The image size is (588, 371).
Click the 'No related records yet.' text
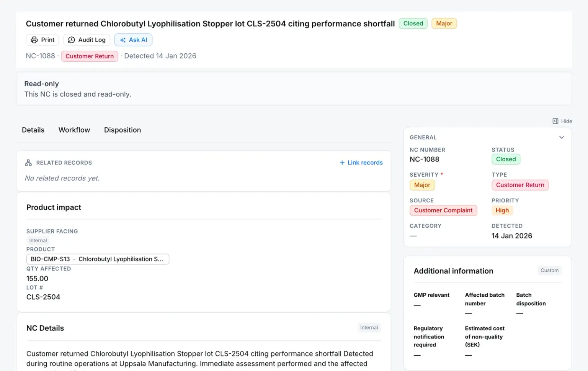pos(62,178)
